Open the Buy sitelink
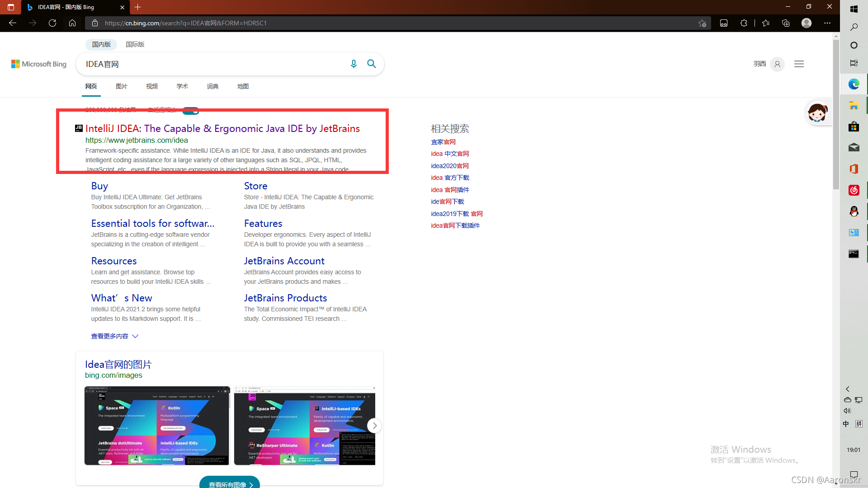Screen dimensions: 868x488 [99, 186]
